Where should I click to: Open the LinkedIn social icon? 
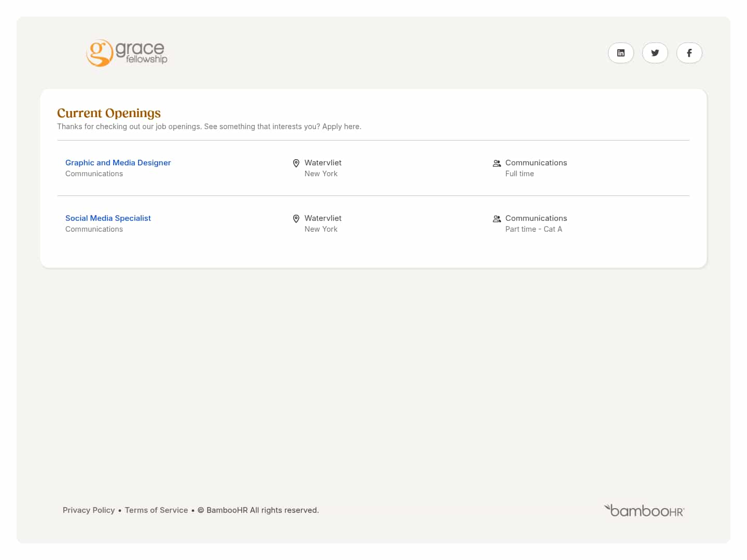[x=620, y=53]
